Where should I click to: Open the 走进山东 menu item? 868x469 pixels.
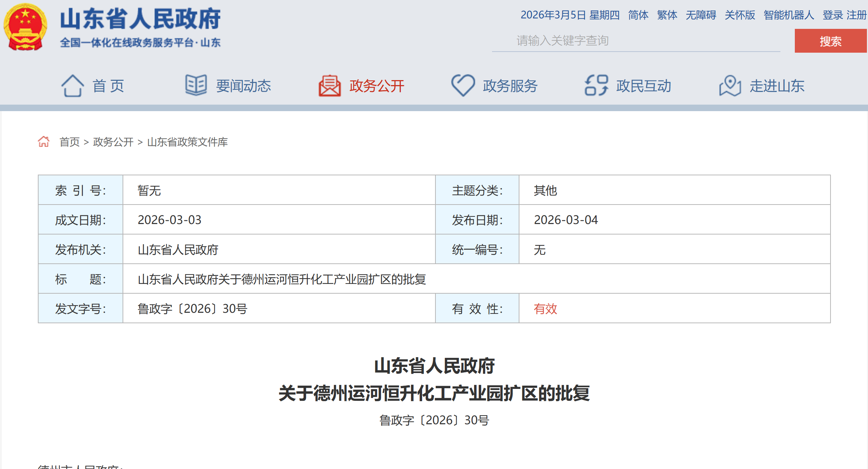point(777,86)
